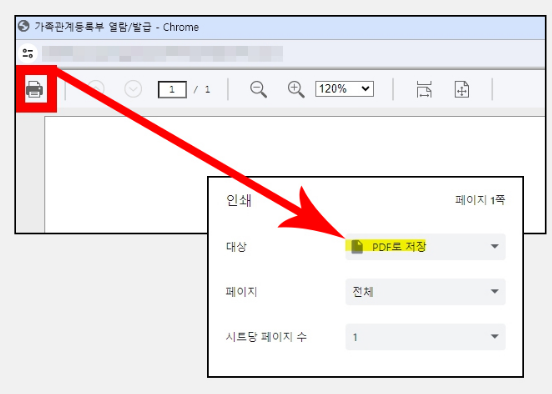Open the 페이지 dropdown showing 전체
The image size is (552, 394).
425,292
